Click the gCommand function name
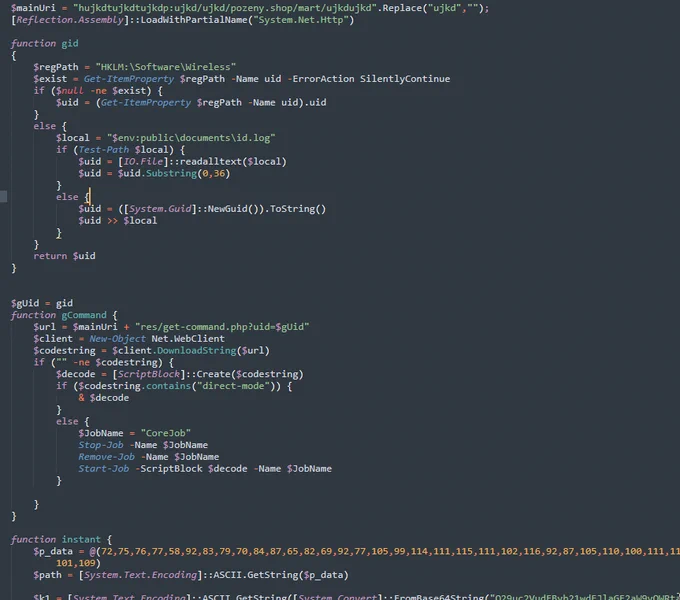 (x=84, y=315)
